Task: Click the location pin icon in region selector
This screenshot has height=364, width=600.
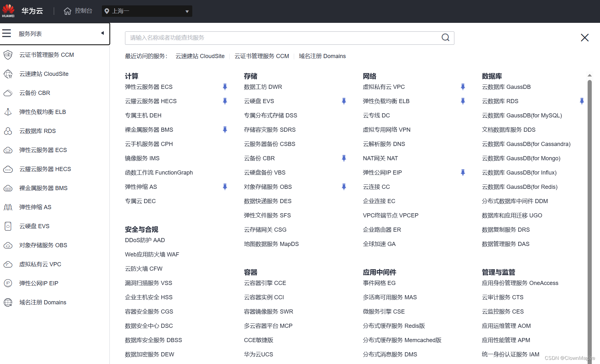Action: pos(107,11)
